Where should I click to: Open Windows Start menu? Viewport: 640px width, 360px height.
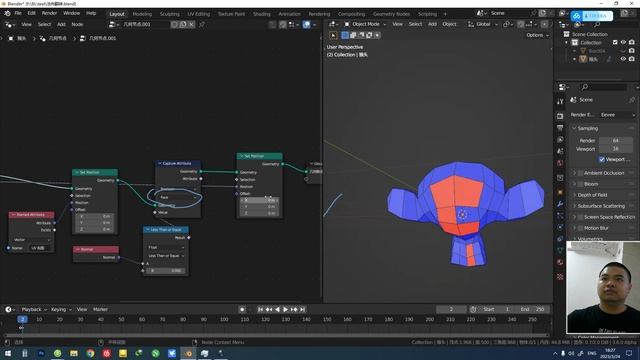point(8,353)
